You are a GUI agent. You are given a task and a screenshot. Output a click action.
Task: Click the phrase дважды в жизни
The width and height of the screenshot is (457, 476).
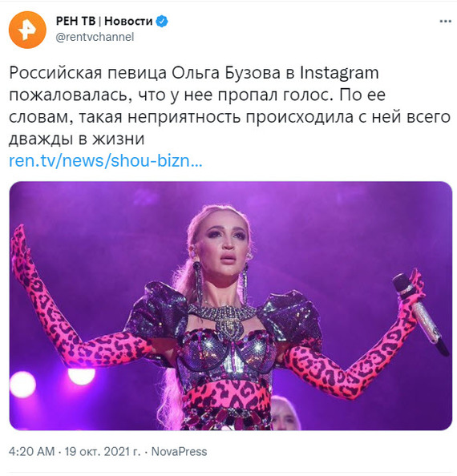coord(76,139)
